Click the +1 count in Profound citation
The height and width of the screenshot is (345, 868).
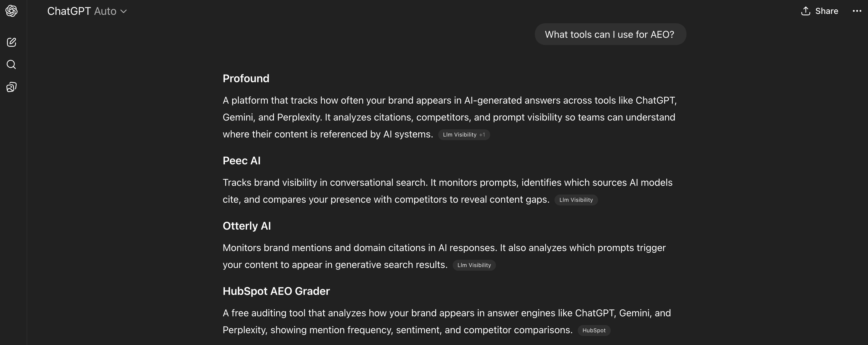[x=482, y=135]
